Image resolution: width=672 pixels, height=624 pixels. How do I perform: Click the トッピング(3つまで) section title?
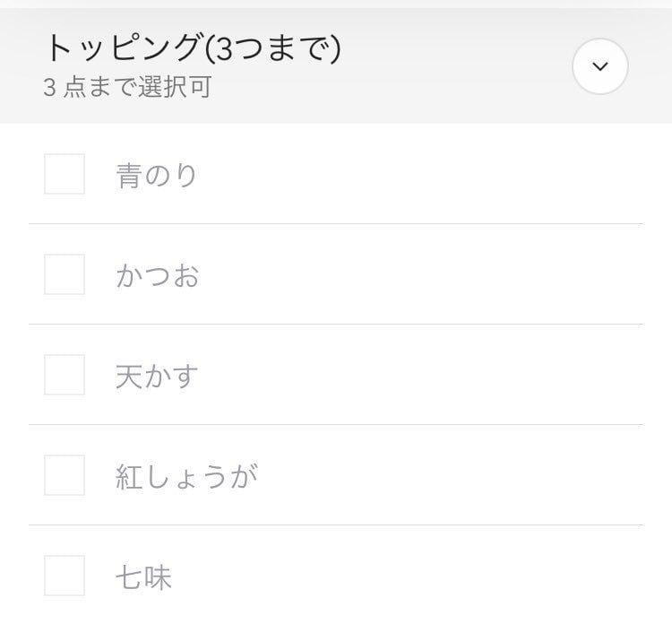click(x=193, y=48)
